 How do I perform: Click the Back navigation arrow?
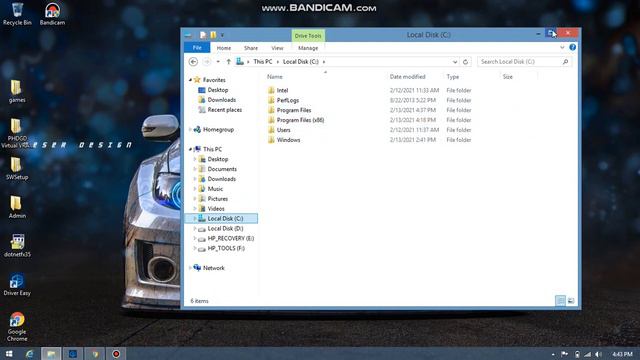point(193,62)
